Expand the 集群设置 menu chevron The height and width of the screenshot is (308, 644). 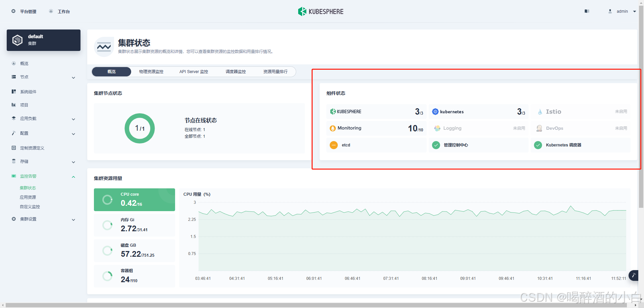73,220
